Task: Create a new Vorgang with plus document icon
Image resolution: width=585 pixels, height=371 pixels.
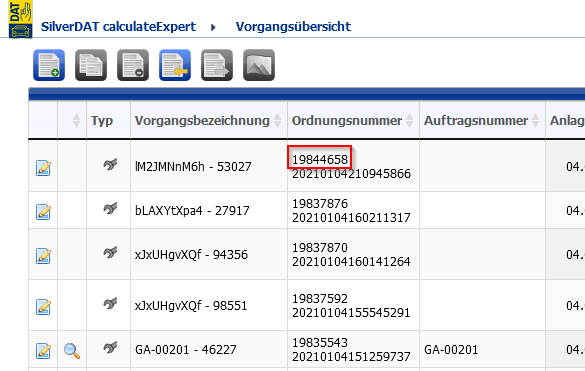Action: point(49,65)
